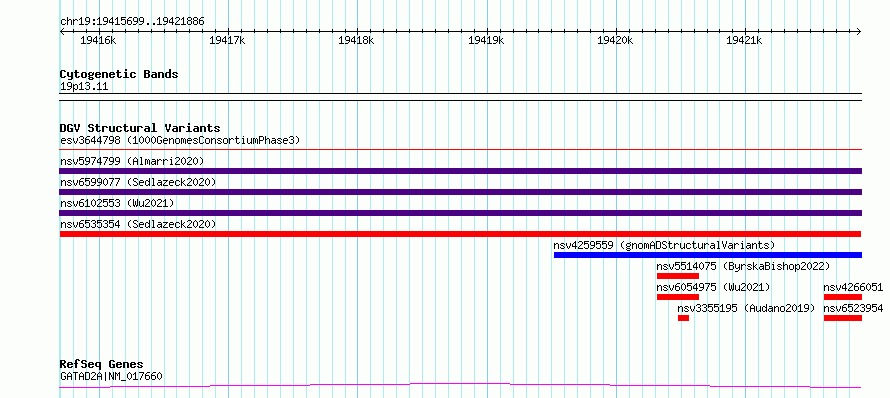Click the RefSeq Genes track heading
Viewport: 890px width, 398px height.
point(102,364)
